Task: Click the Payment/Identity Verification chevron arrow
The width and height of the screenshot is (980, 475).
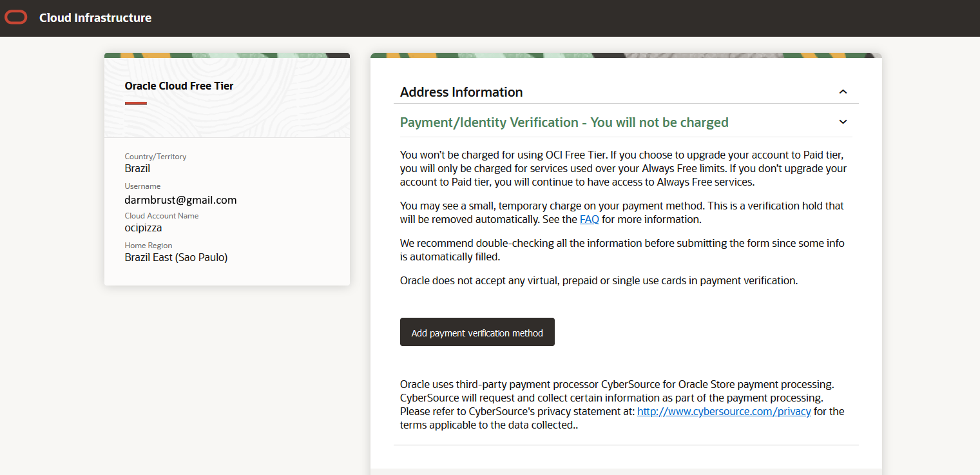Action: point(843,122)
